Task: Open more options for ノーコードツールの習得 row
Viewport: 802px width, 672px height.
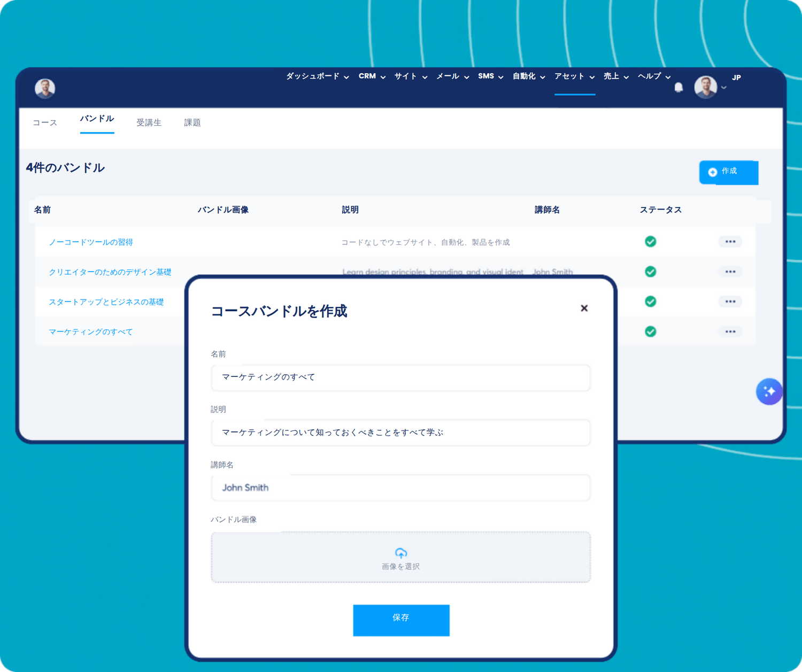Action: pyautogui.click(x=730, y=242)
